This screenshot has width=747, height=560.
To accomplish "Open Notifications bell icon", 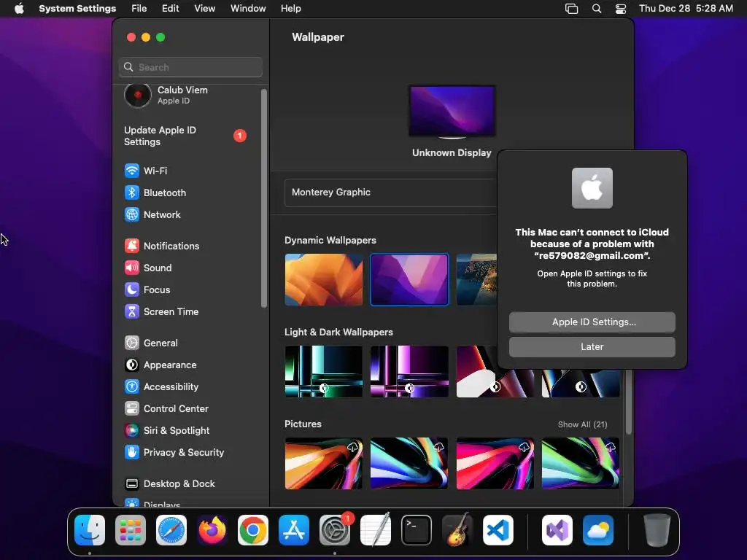I will pos(132,246).
